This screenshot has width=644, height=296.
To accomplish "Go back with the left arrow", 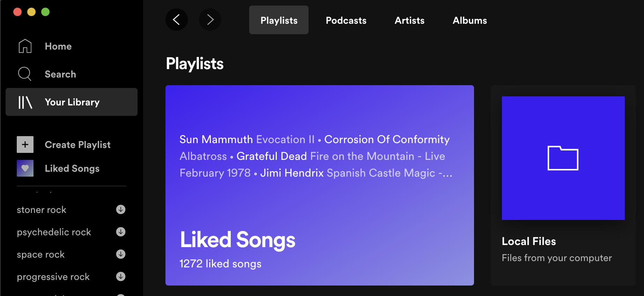I will click(x=177, y=20).
